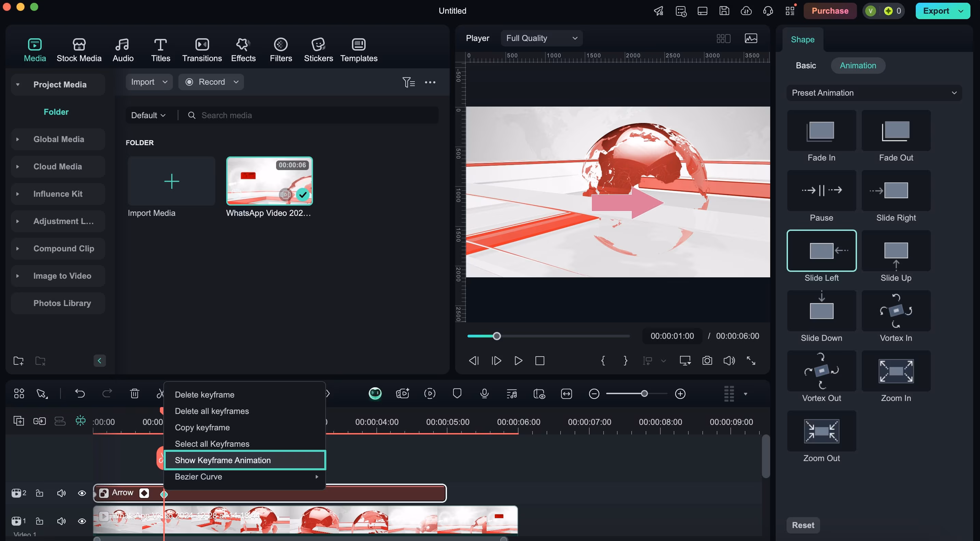Lock track 2 with the lock icon
The height and width of the screenshot is (541, 980).
(x=39, y=493)
